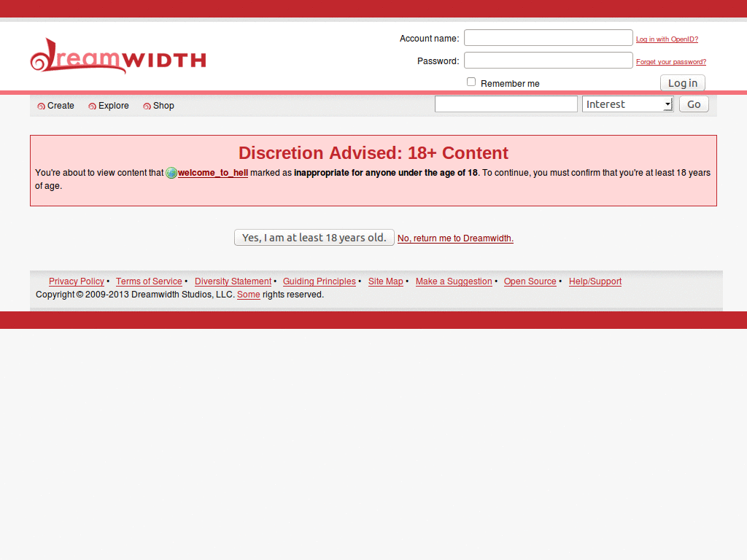This screenshot has height=560, width=747.
Task: Click the Account name: label
Action: [x=429, y=39]
